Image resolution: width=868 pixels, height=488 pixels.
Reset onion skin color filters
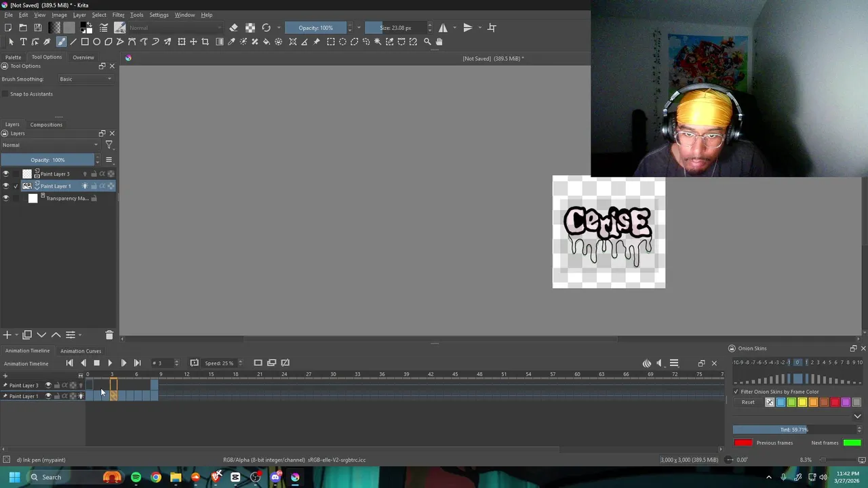pyautogui.click(x=748, y=403)
